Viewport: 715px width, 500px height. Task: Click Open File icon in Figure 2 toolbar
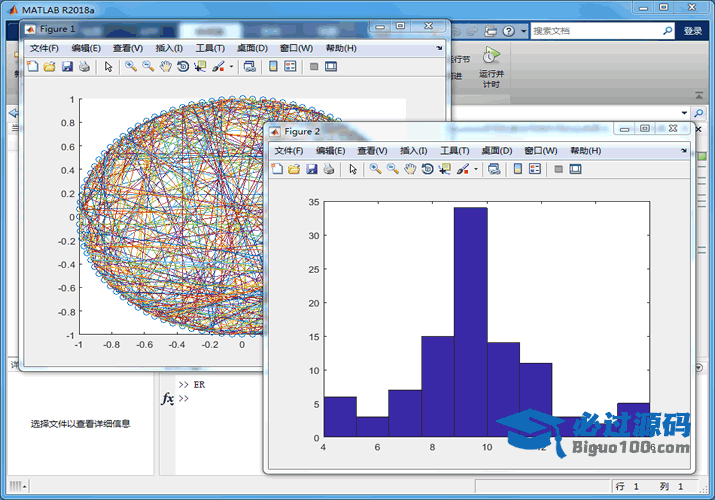click(x=294, y=169)
